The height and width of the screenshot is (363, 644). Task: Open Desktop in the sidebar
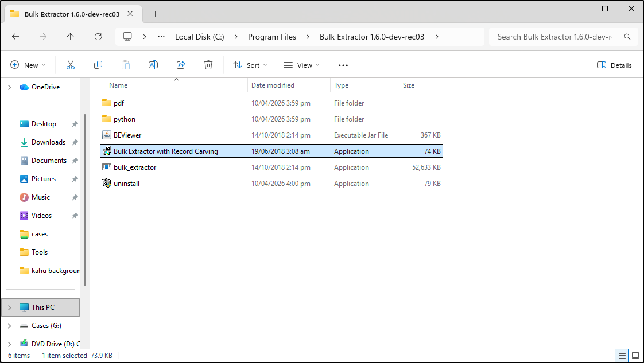pos(44,124)
